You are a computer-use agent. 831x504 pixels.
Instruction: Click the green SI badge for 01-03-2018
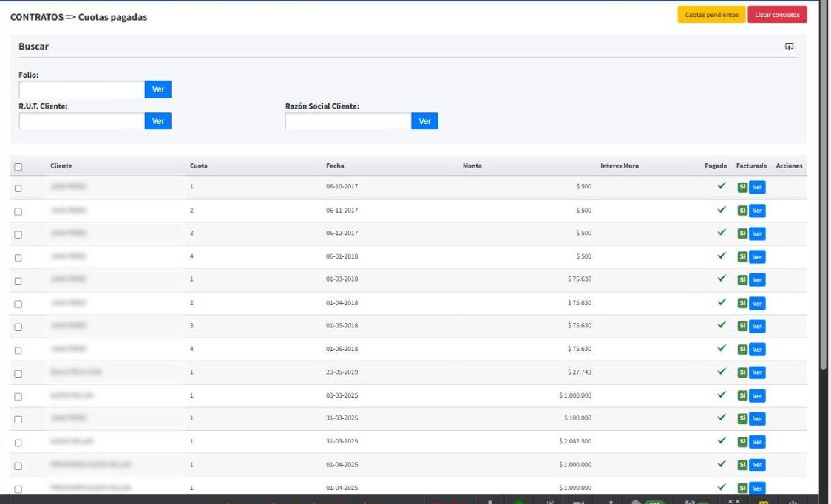click(x=742, y=280)
